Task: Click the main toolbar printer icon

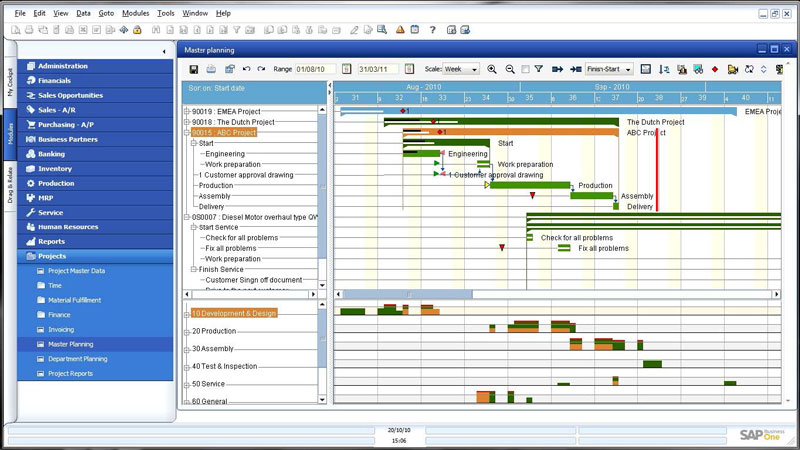Action: pos(29,30)
